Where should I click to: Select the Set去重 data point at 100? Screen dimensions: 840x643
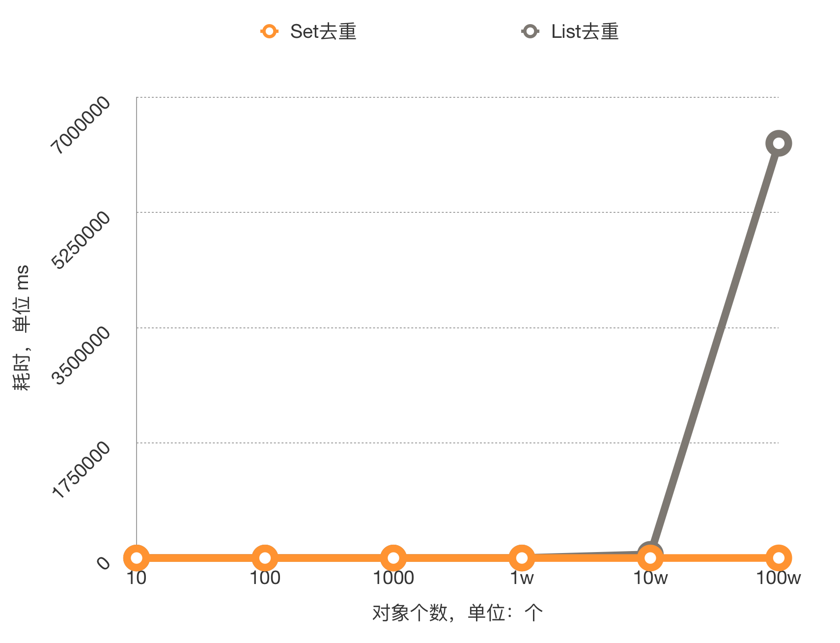(265, 558)
